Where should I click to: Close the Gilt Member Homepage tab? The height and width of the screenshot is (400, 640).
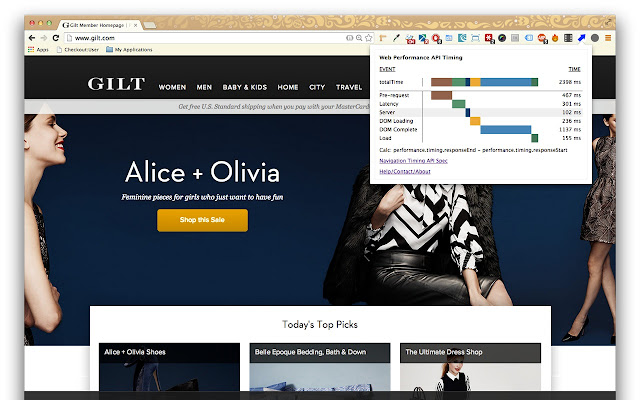(x=136, y=25)
